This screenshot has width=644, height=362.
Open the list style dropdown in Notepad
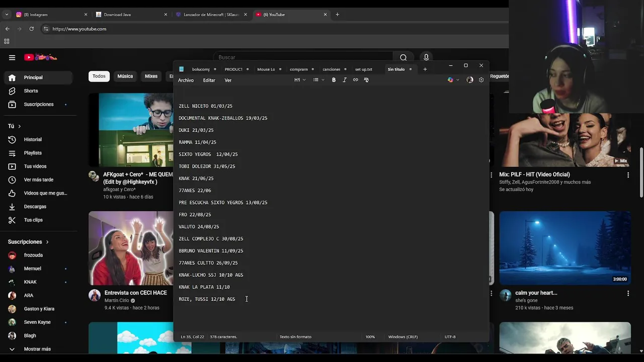tap(318, 80)
